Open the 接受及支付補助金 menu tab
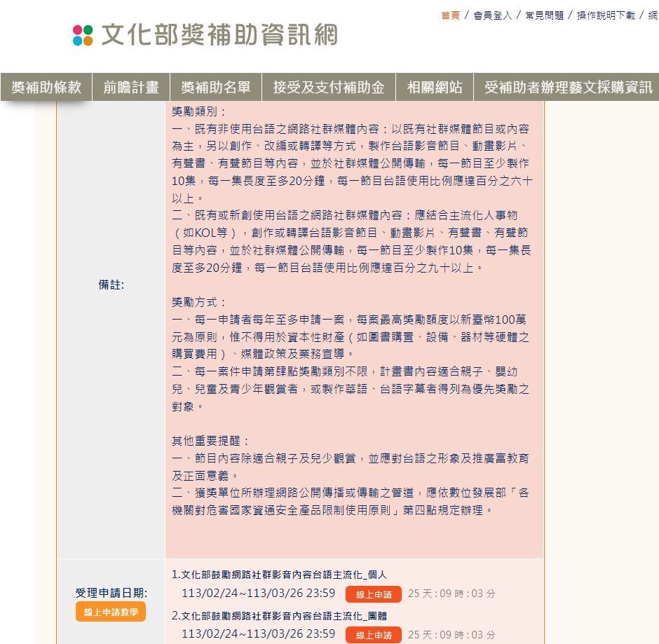This screenshot has width=659, height=644. [x=329, y=87]
